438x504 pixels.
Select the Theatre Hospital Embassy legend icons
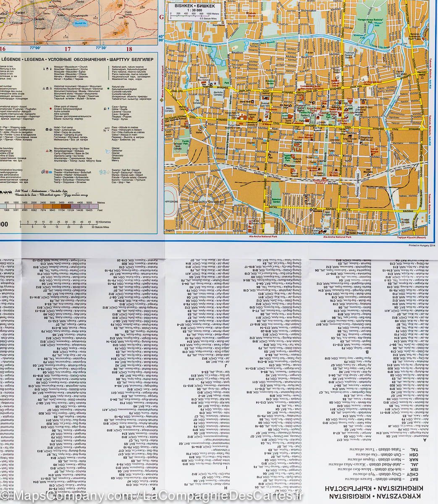point(46,172)
